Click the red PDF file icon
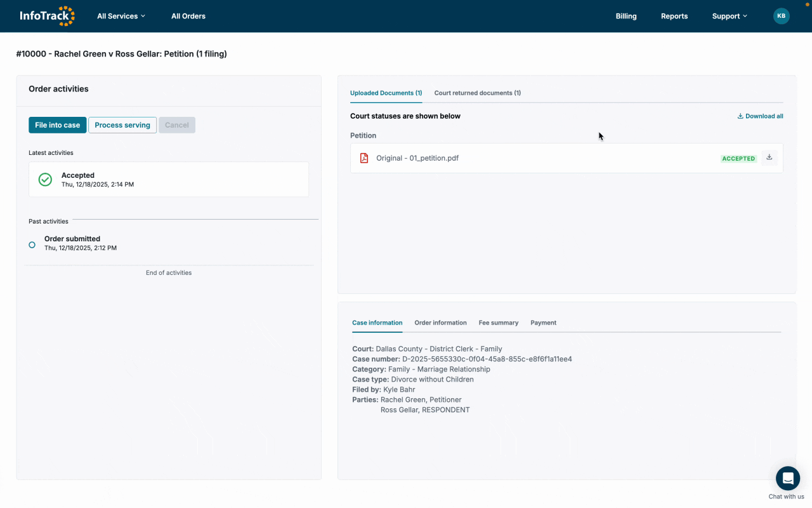This screenshot has width=812, height=508. (364, 158)
